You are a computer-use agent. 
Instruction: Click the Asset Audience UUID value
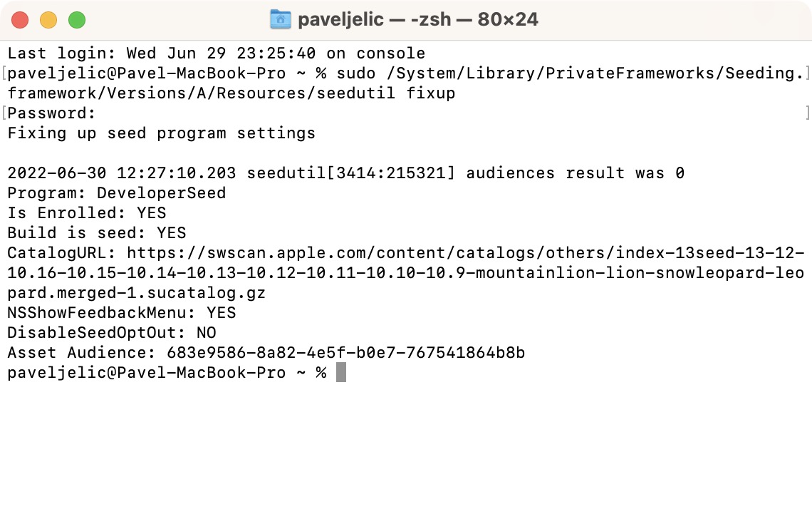point(346,353)
